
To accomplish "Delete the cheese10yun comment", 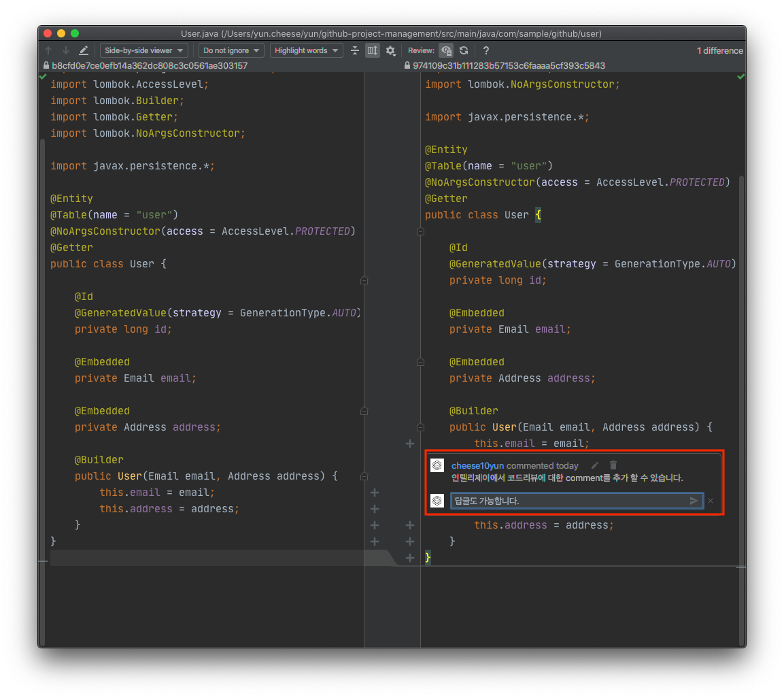I will [613, 465].
